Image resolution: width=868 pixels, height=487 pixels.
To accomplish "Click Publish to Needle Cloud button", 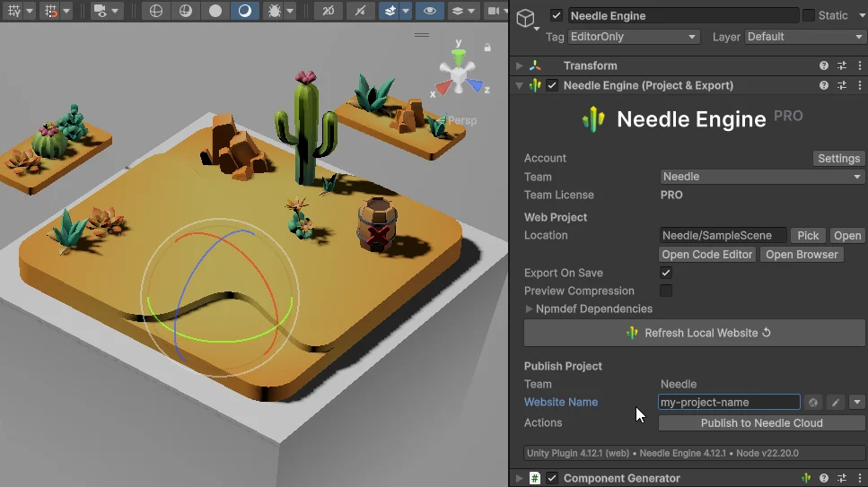I will [762, 422].
